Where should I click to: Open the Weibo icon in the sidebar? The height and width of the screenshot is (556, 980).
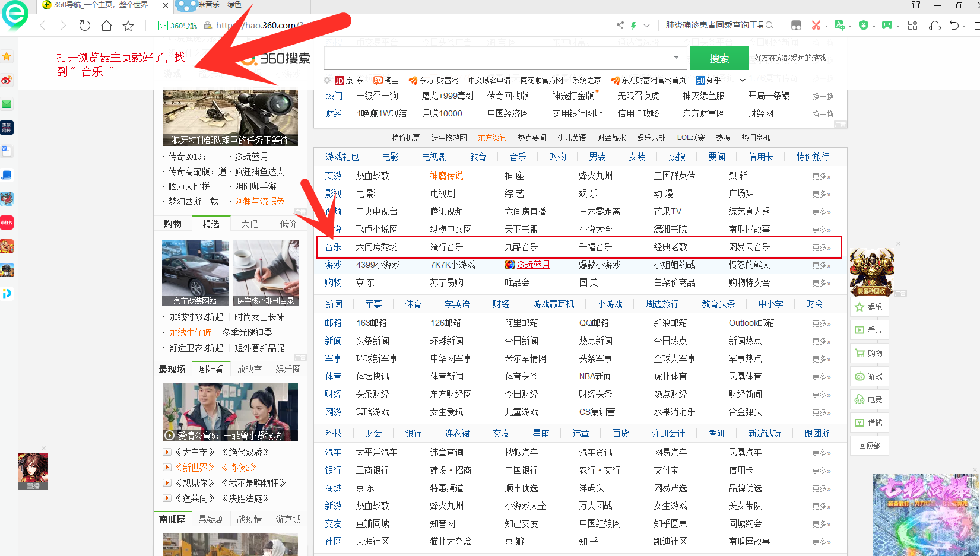click(x=7, y=80)
